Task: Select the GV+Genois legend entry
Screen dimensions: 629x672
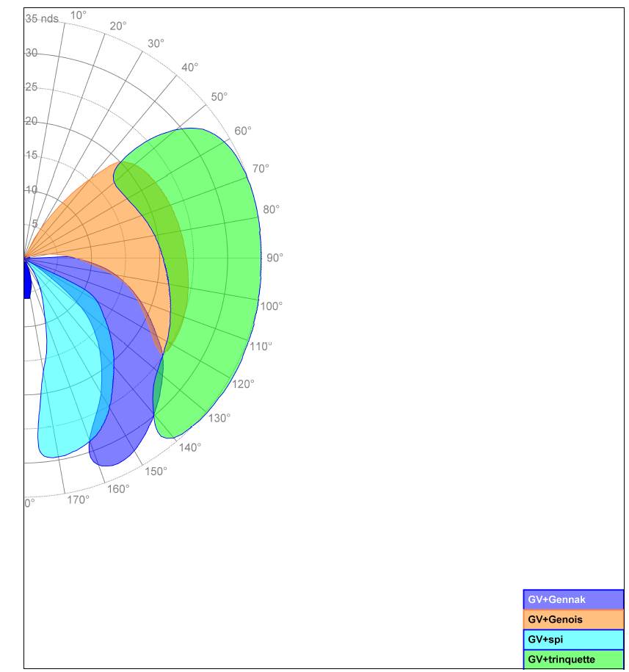Action: 572,620
